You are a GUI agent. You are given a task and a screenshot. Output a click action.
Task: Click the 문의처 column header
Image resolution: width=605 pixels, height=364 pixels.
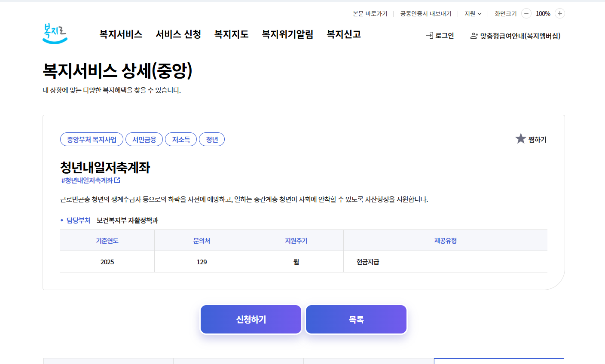pyautogui.click(x=202, y=241)
